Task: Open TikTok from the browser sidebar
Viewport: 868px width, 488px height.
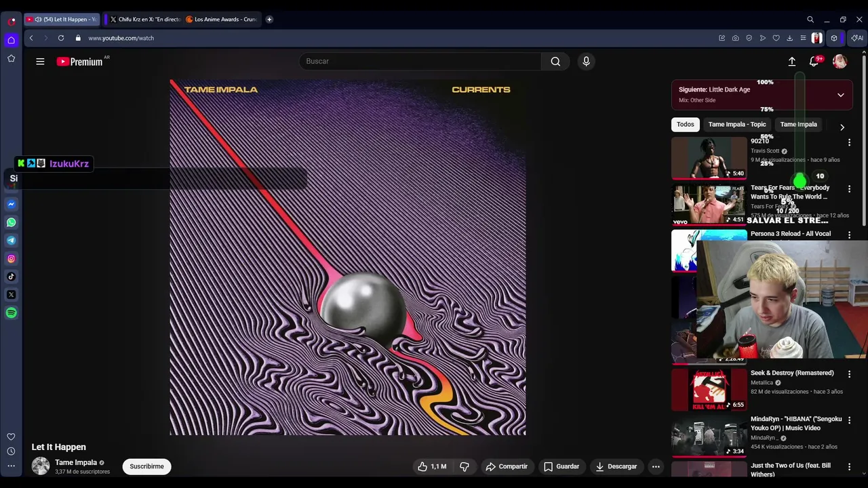Action: 11,277
